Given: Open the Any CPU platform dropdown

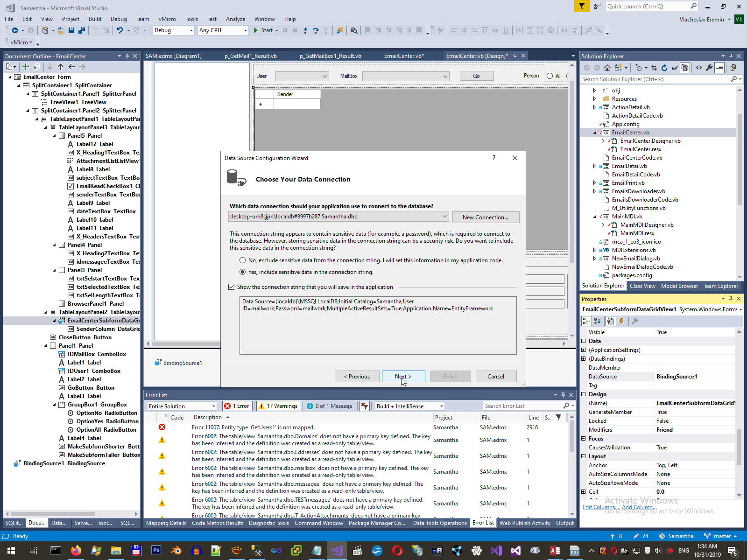Looking at the screenshot, I should pos(246,30).
